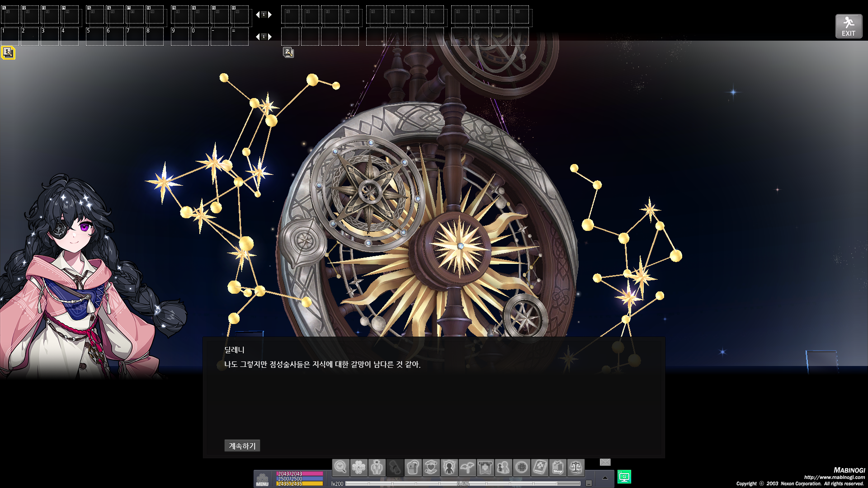Viewport: 868px width, 488px height.
Task: Click the dialogue line about 점성술사들
Action: click(322, 364)
